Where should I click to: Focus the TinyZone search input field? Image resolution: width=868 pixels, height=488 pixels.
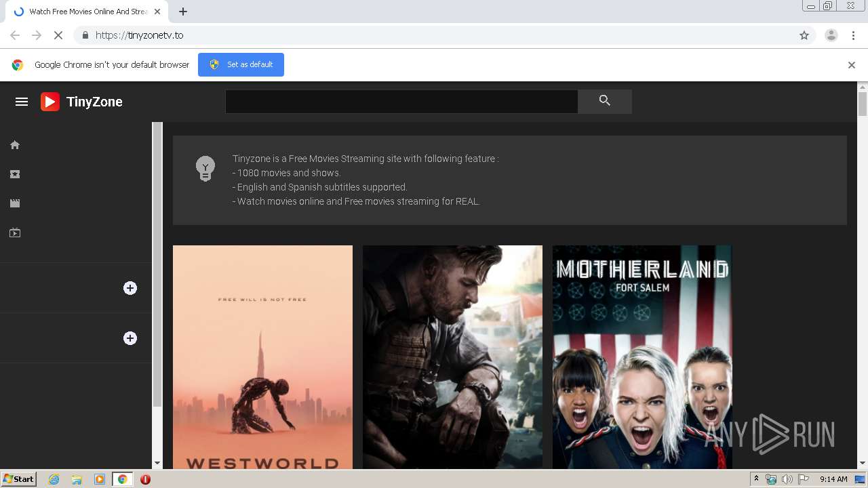click(401, 102)
